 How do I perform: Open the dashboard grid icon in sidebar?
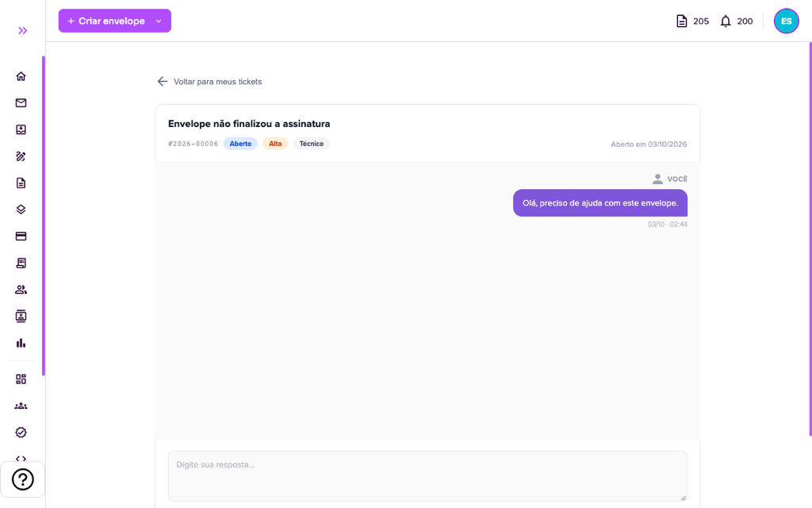pos(21,379)
